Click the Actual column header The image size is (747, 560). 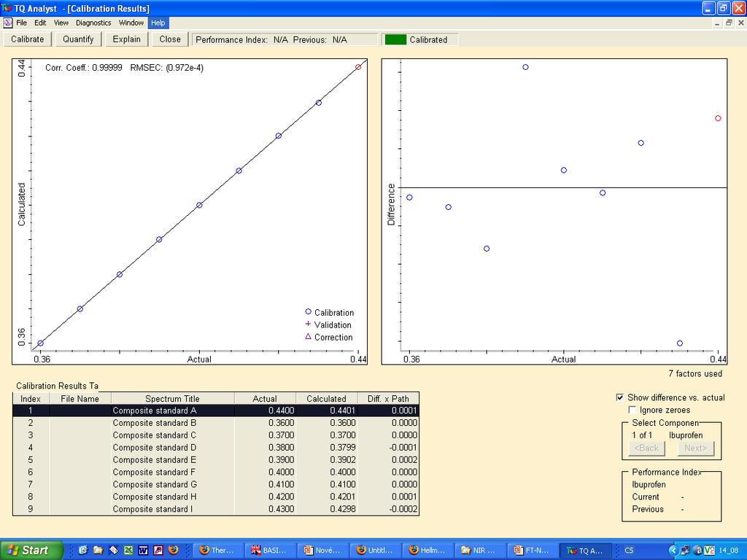(265, 399)
